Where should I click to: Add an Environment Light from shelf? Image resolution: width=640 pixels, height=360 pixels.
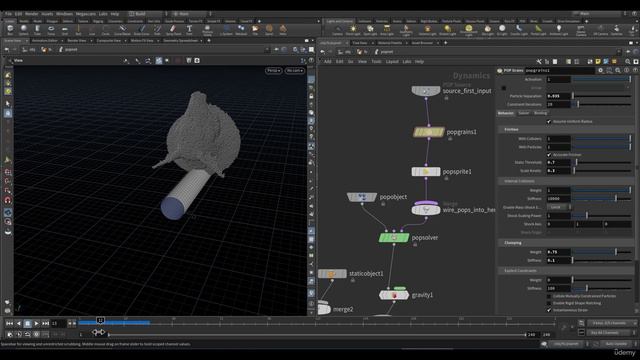[469, 30]
